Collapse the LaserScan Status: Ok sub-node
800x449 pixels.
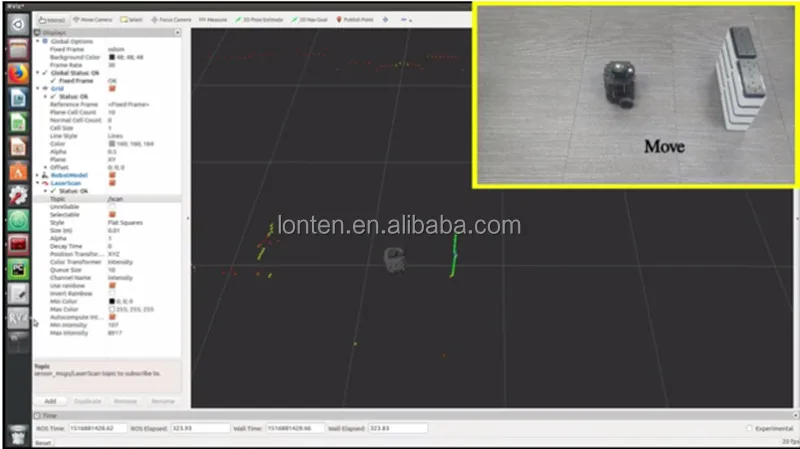click(45, 191)
